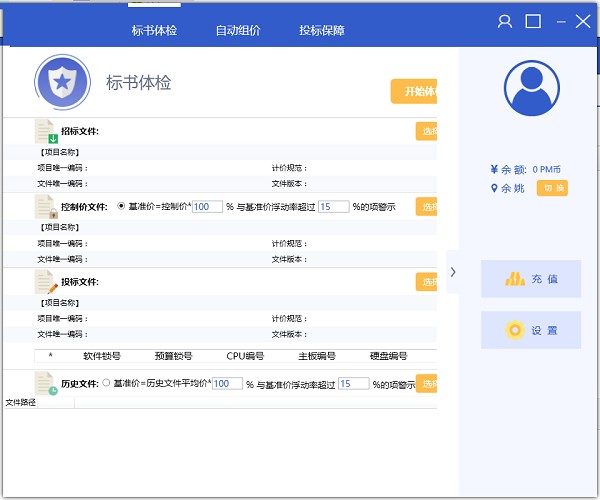
Task: Switch to the 标书体检 tab
Action: coord(154,30)
